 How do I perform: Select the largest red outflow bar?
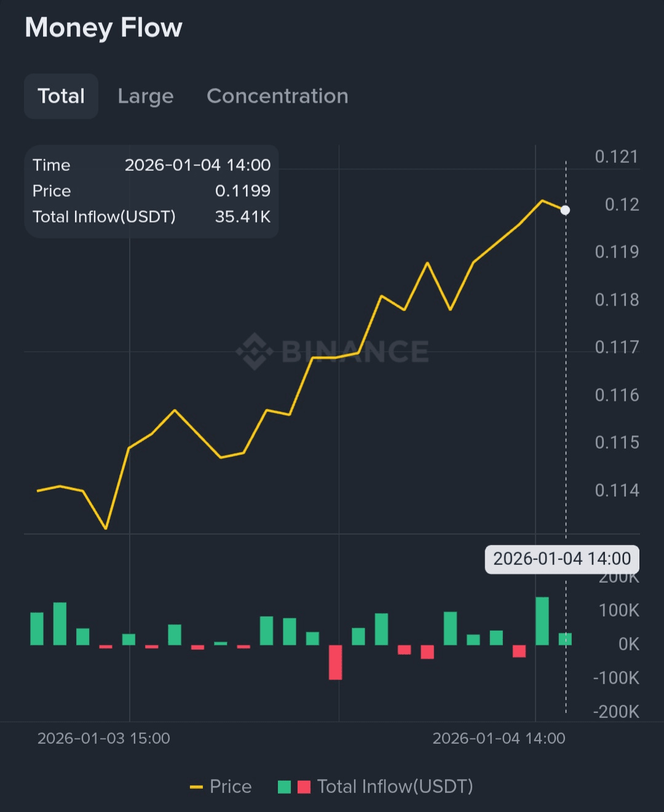(335, 662)
